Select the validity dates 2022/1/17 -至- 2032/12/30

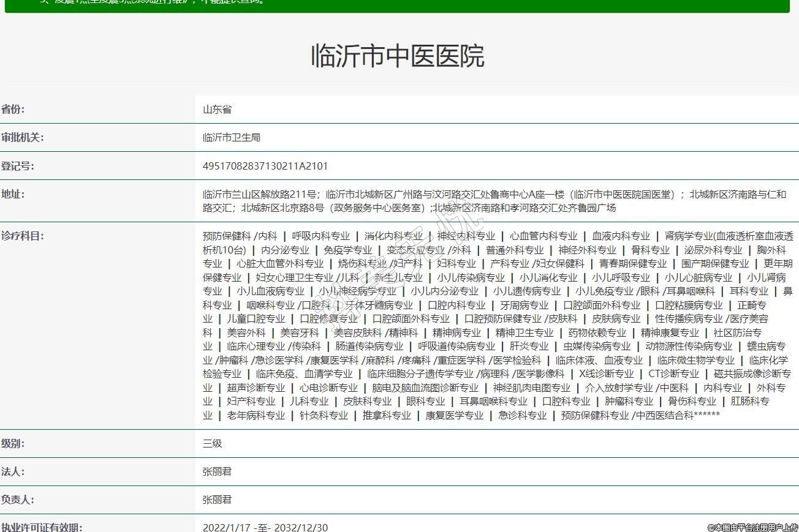coord(265,527)
